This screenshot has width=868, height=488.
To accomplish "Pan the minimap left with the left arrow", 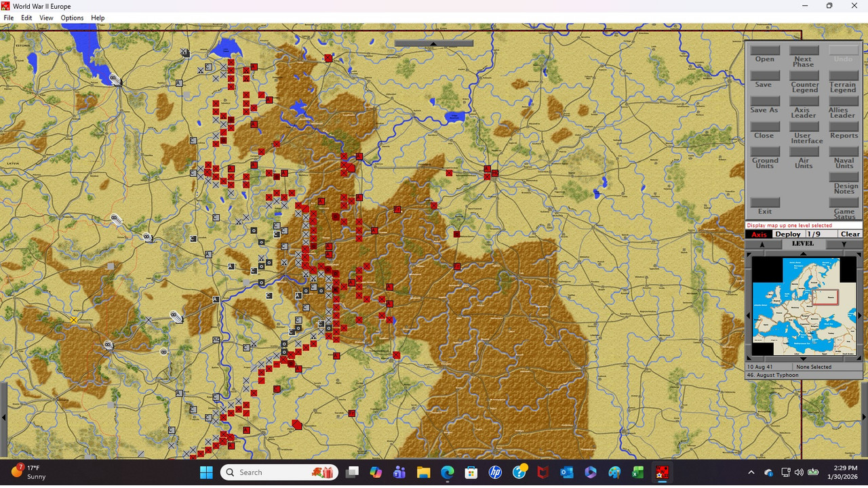I will point(749,315).
